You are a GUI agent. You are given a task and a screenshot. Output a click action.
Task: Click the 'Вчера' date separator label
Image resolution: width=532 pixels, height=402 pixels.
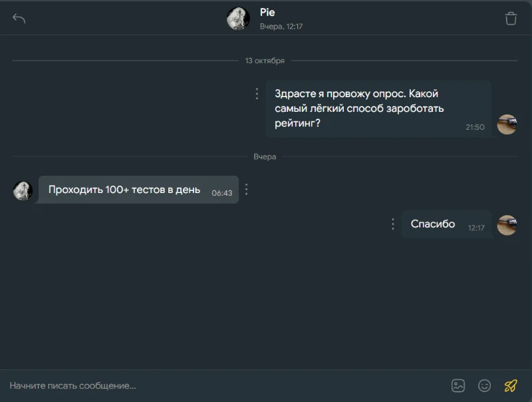coord(265,157)
